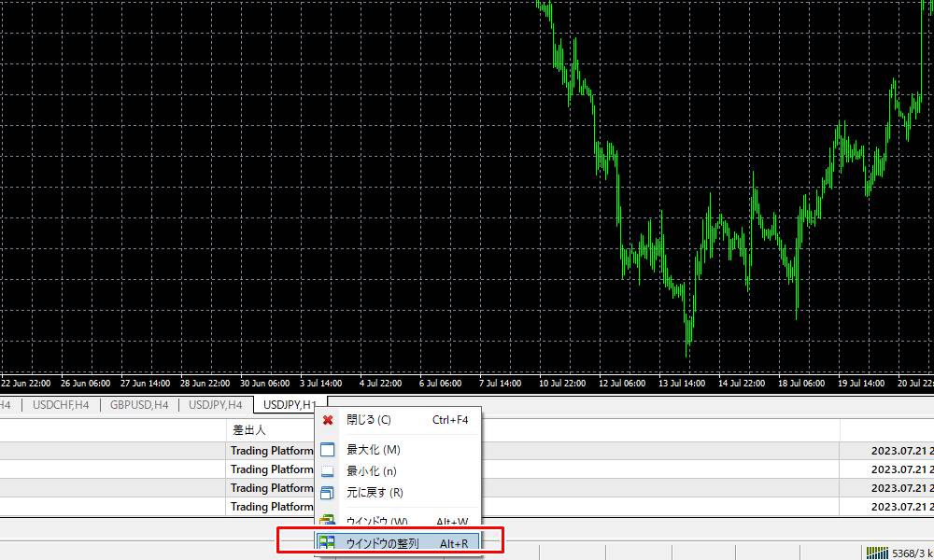Select the fourth Trading Platform message row
934x560 pixels.
(272, 507)
